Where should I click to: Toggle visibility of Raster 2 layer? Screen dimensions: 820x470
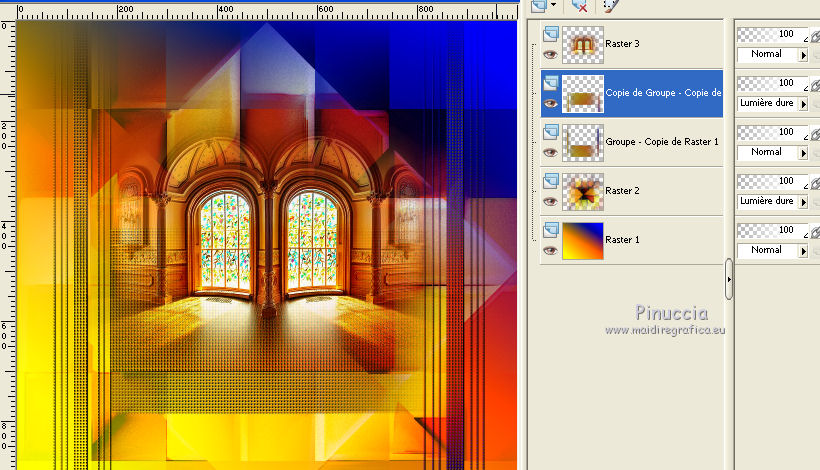pos(549,201)
